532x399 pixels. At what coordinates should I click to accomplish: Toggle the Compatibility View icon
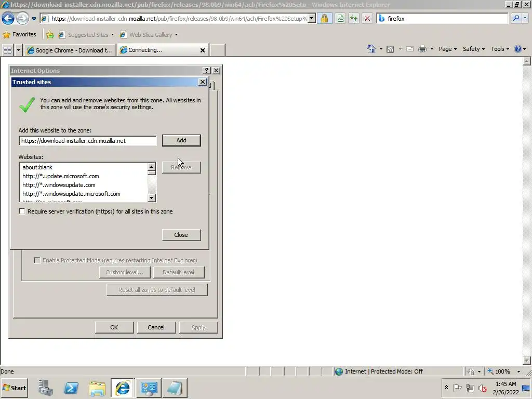[340, 18]
